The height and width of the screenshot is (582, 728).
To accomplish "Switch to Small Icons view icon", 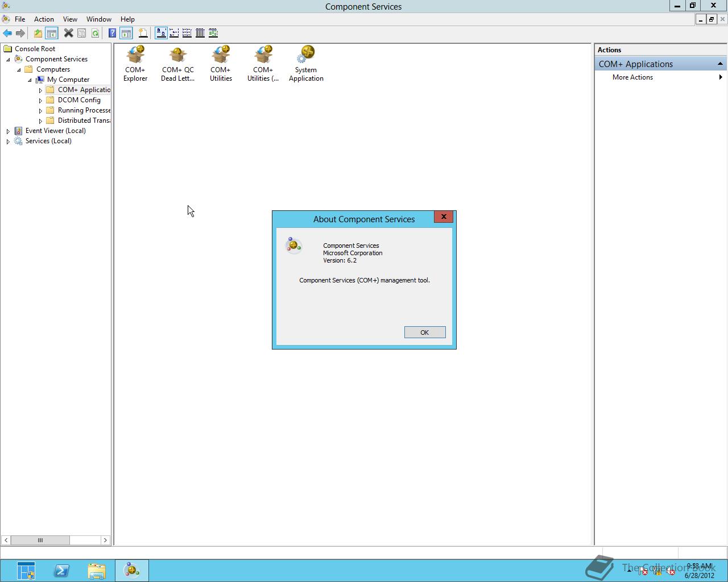I will point(174,33).
